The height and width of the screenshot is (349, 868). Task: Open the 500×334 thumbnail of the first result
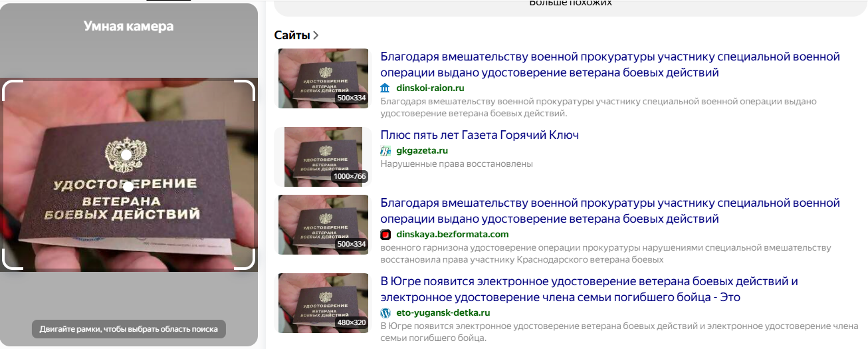323,78
